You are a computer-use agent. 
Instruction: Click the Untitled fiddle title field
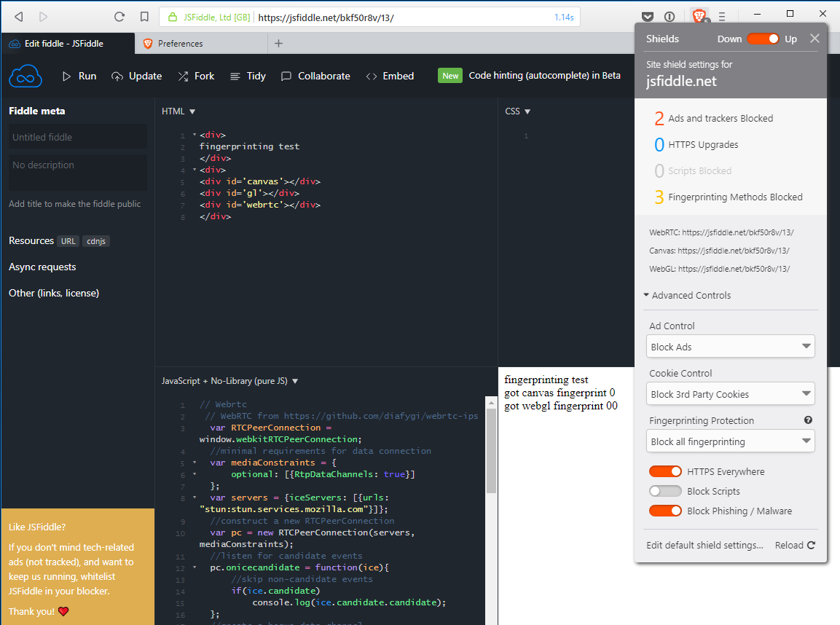tap(77, 137)
